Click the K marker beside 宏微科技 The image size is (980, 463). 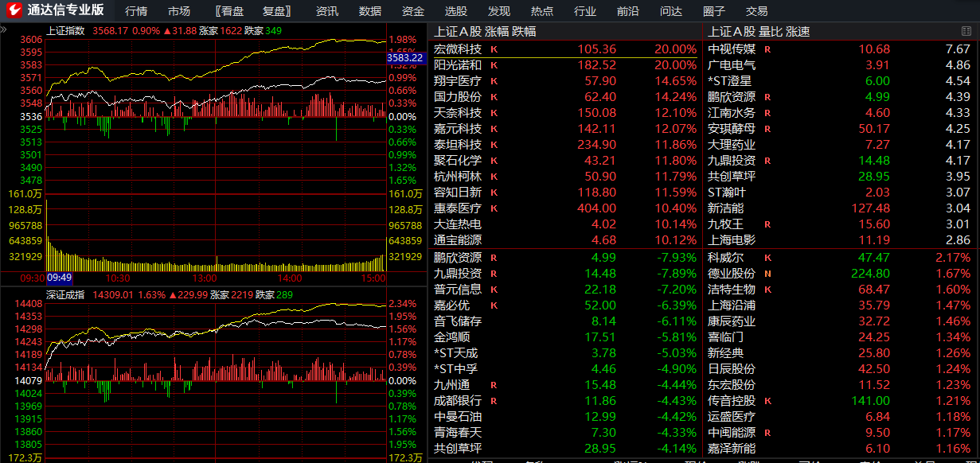click(x=494, y=49)
